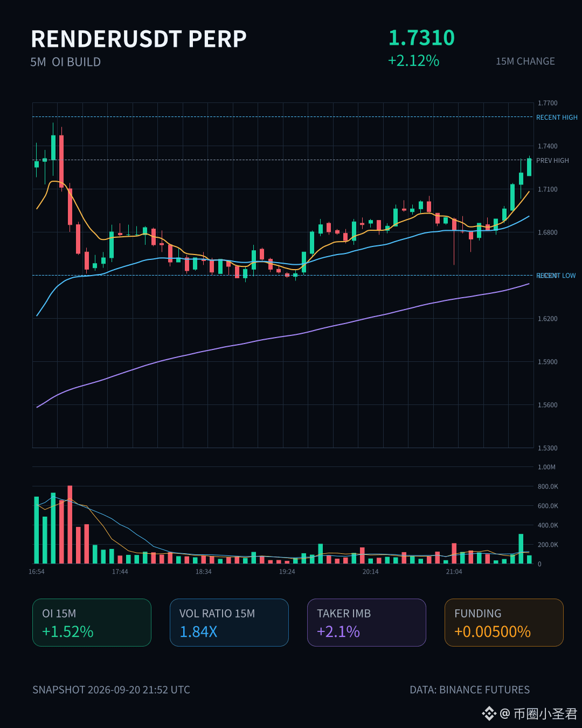Open the FUNDING rate card

504,622
